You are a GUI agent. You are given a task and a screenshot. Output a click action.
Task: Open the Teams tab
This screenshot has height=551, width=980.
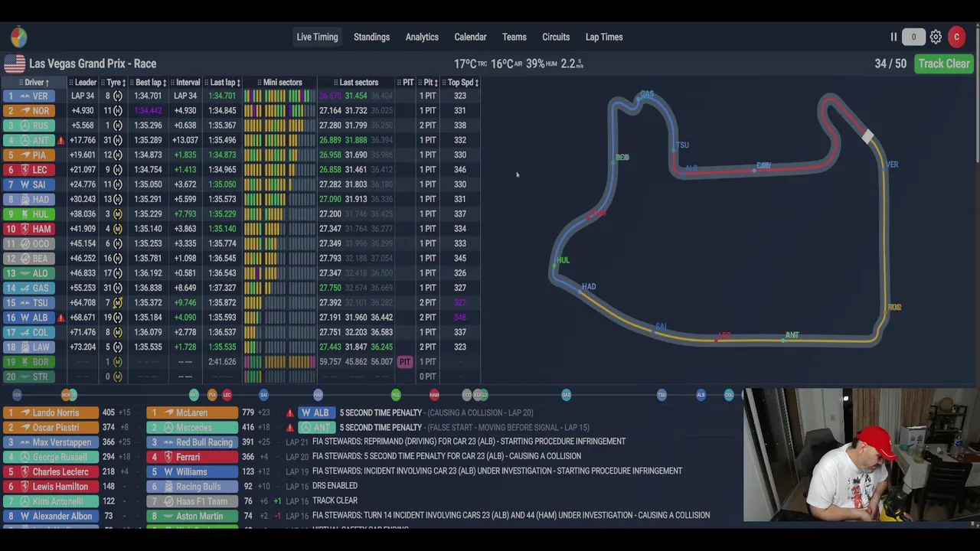click(514, 37)
